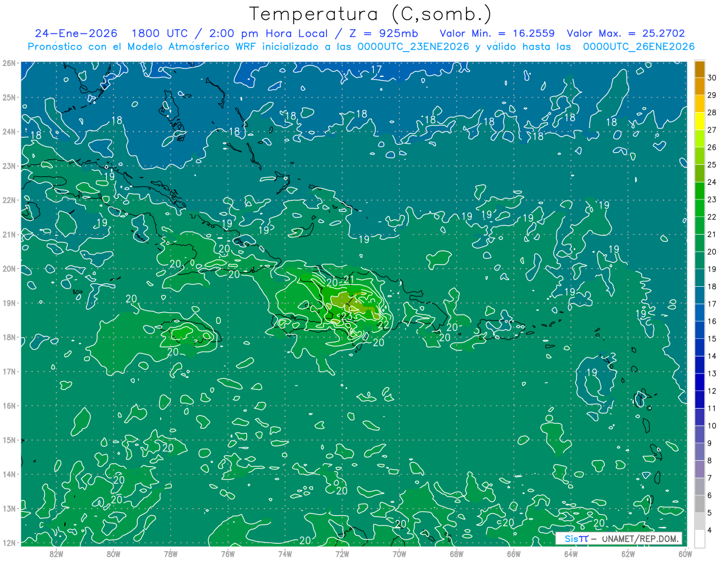Click the gray legend swatch between 5 and 6
Image resolution: width=728 pixels, height=562 pixels.
pyautogui.click(x=699, y=504)
